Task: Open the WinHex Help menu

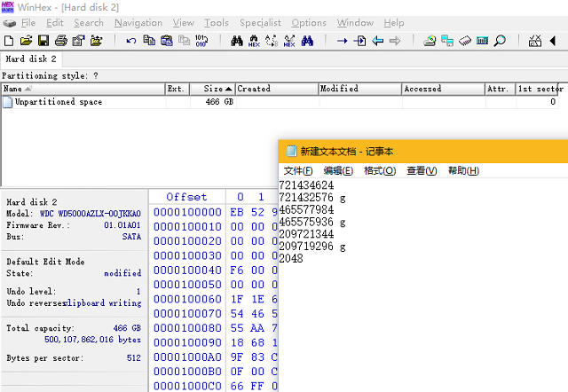Action: [x=394, y=23]
